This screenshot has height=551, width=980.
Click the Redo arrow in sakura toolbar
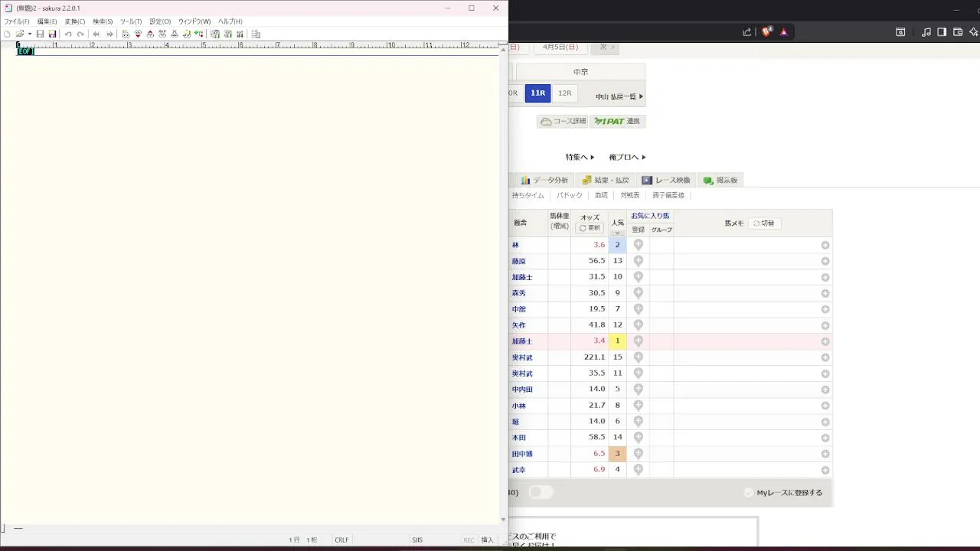80,34
